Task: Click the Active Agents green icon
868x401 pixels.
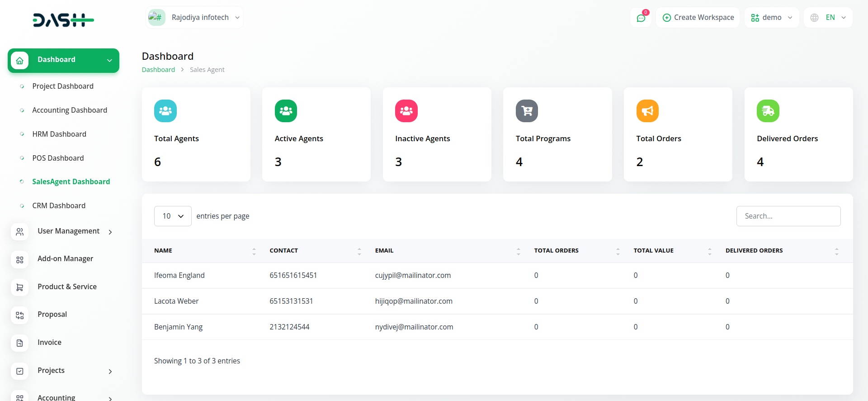Action: click(286, 111)
